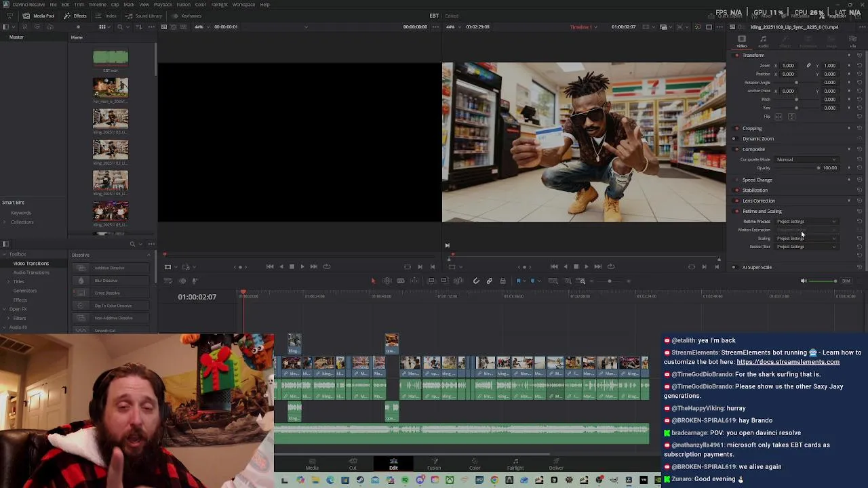This screenshot has width=868, height=488.
Task: Play forward in the timeline viewer
Action: coord(587,266)
